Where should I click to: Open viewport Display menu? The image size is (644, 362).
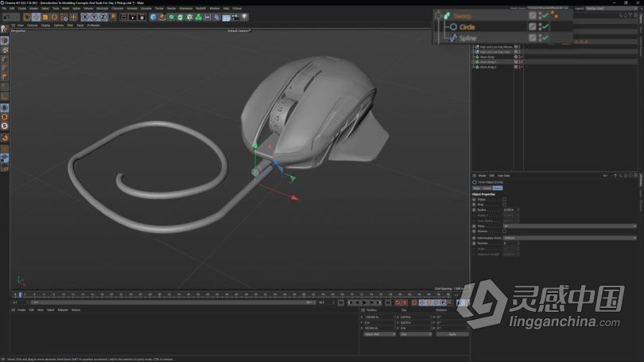tap(45, 25)
